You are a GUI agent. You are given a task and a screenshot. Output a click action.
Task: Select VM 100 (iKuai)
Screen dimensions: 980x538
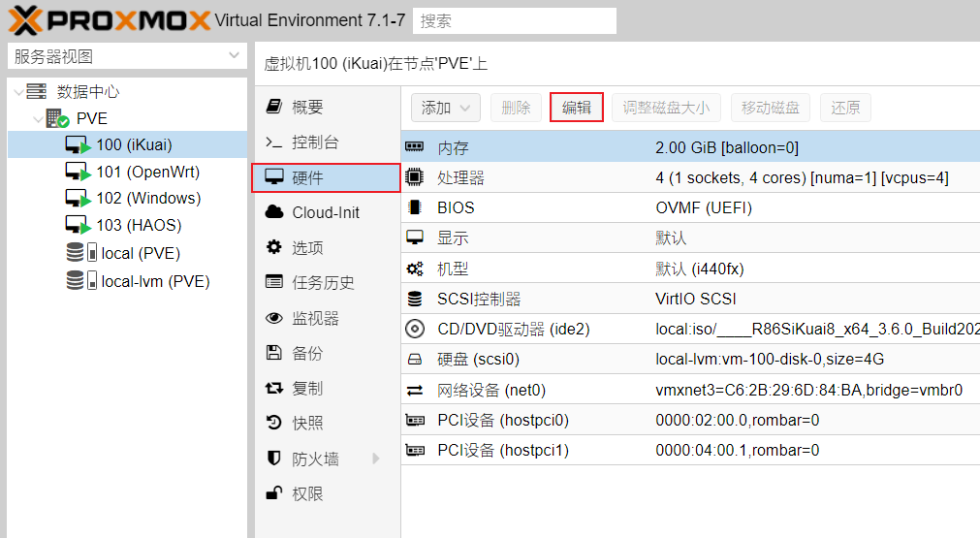[x=127, y=145]
